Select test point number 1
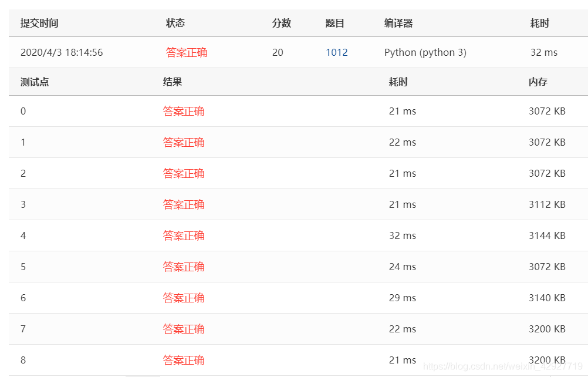The width and height of the screenshot is (588, 377). point(23,142)
